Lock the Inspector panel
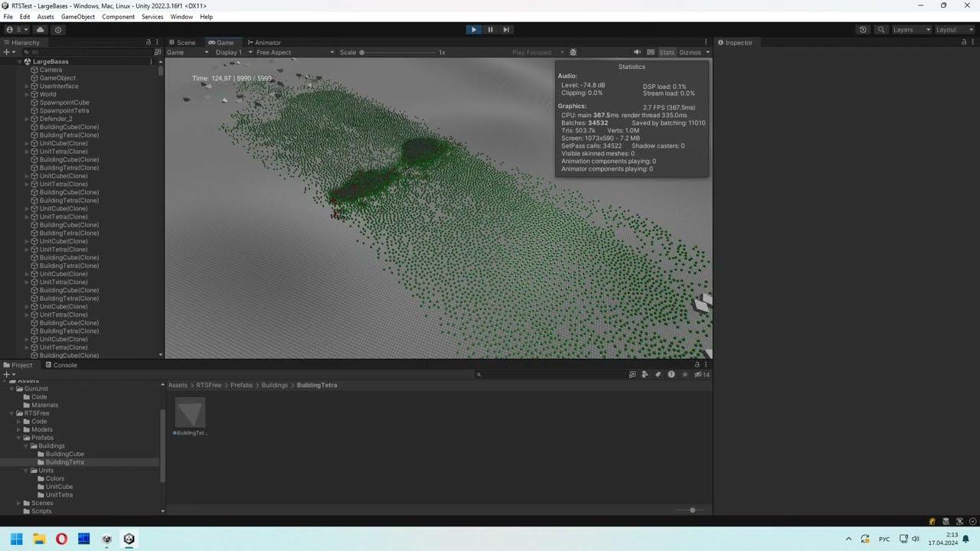The image size is (980, 551). pyautogui.click(x=963, y=43)
